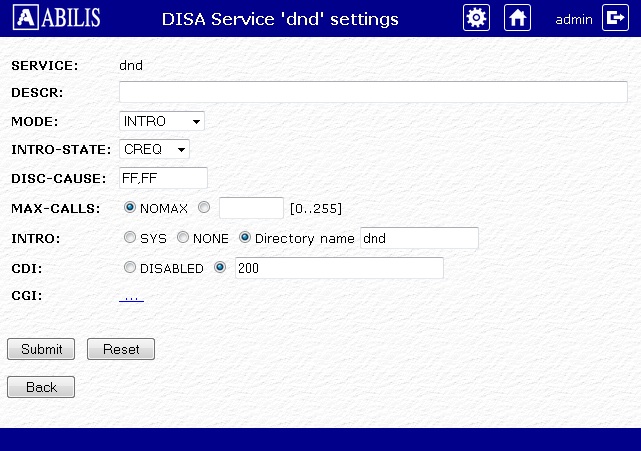Image resolution: width=641 pixels, height=451 pixels.
Task: Select the CDI value radio button
Action: (x=220, y=267)
